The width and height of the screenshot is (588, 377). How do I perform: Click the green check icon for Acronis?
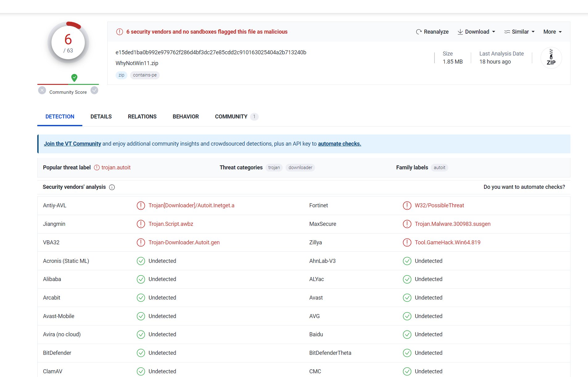(141, 261)
